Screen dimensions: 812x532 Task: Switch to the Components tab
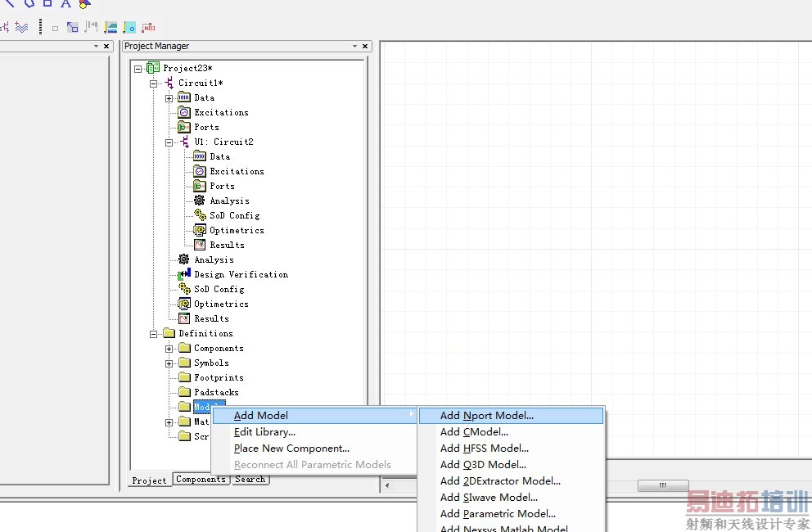(201, 479)
